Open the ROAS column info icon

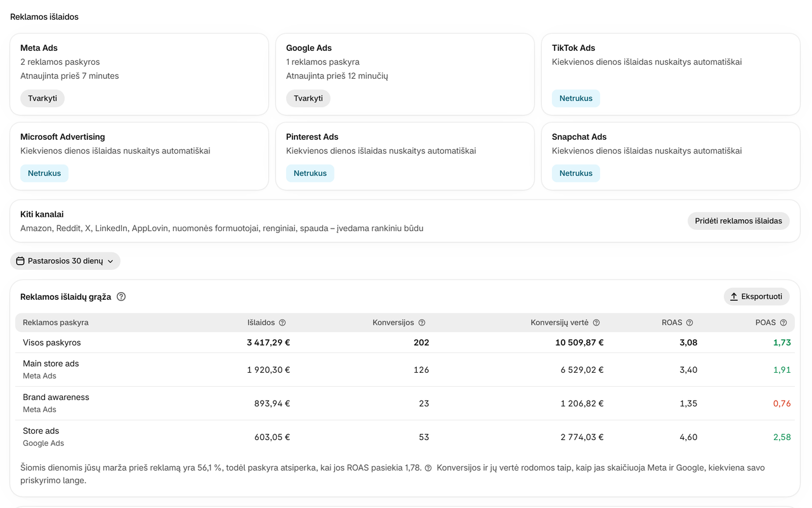[x=690, y=323]
